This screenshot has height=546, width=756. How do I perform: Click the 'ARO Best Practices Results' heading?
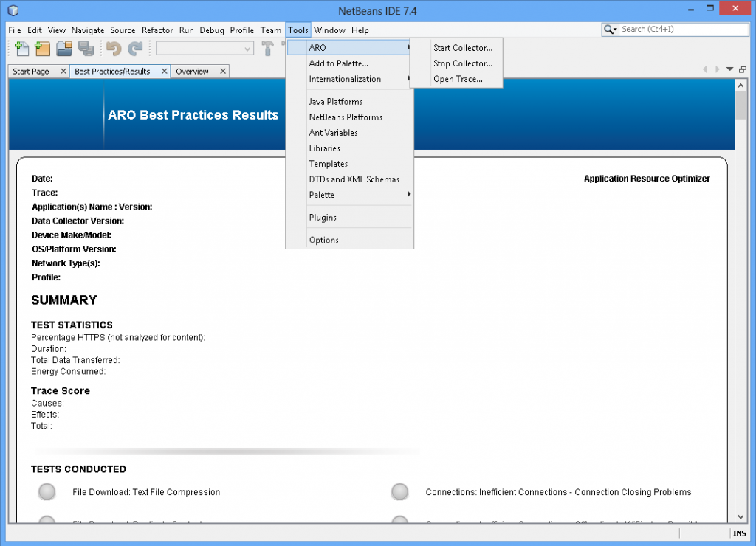point(193,114)
